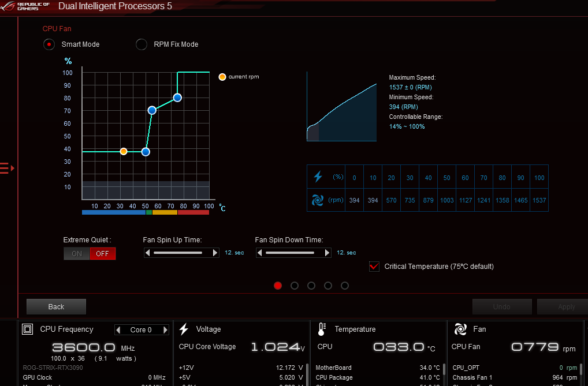Decrease Fan Spin Up Time left arrow

click(147, 253)
